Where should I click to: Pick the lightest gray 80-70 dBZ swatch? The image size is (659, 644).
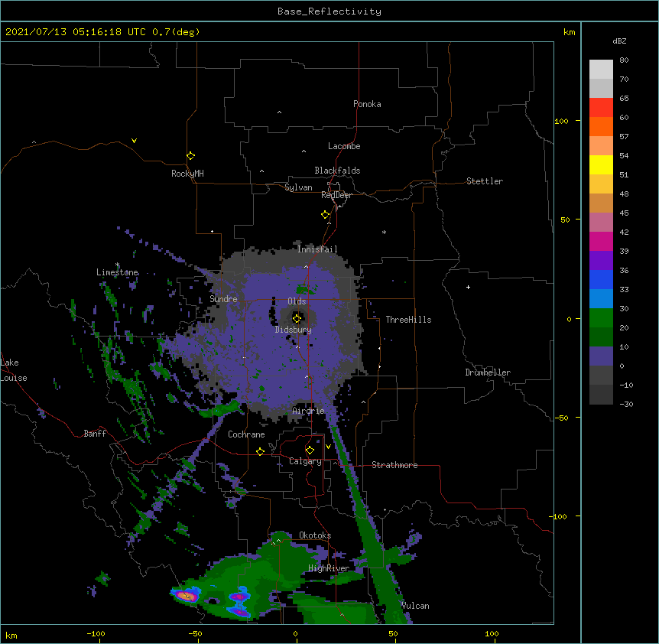(601, 69)
